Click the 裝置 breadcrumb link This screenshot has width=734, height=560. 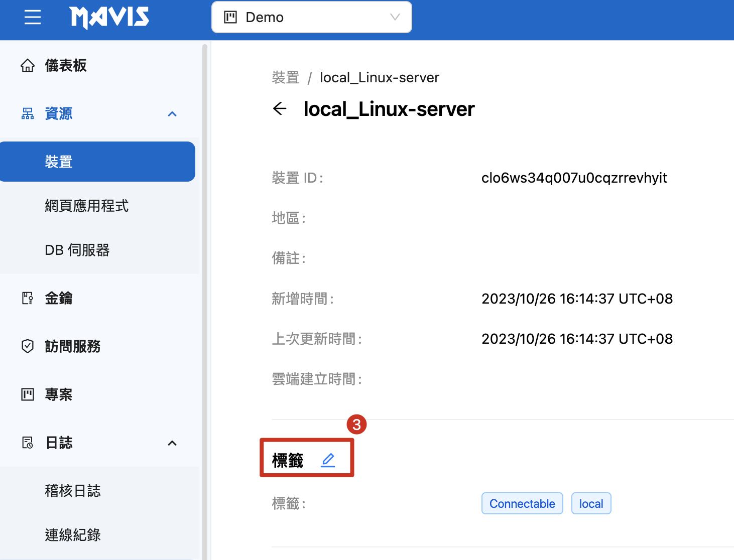[x=285, y=78]
